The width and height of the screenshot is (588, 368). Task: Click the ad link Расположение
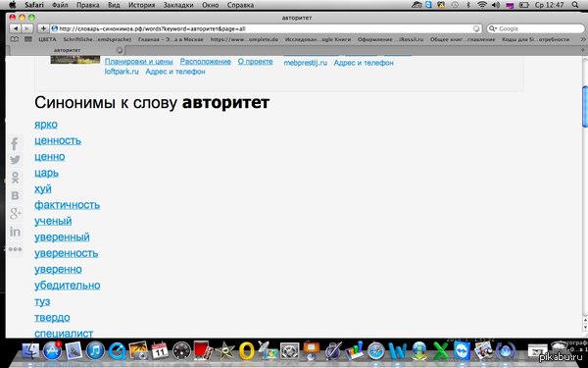point(206,62)
